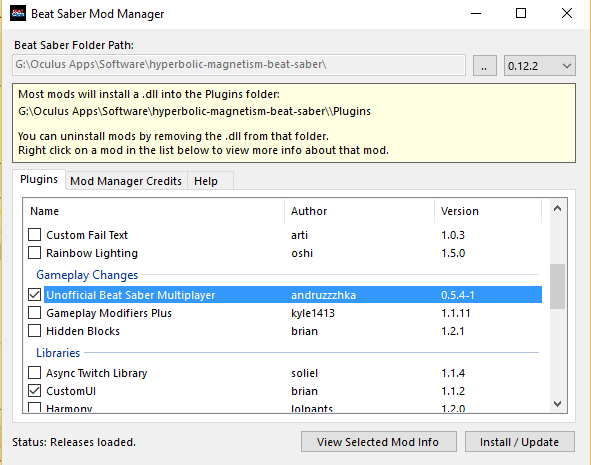Click the scrollbar up arrow
The image size is (591, 465).
coord(557,208)
